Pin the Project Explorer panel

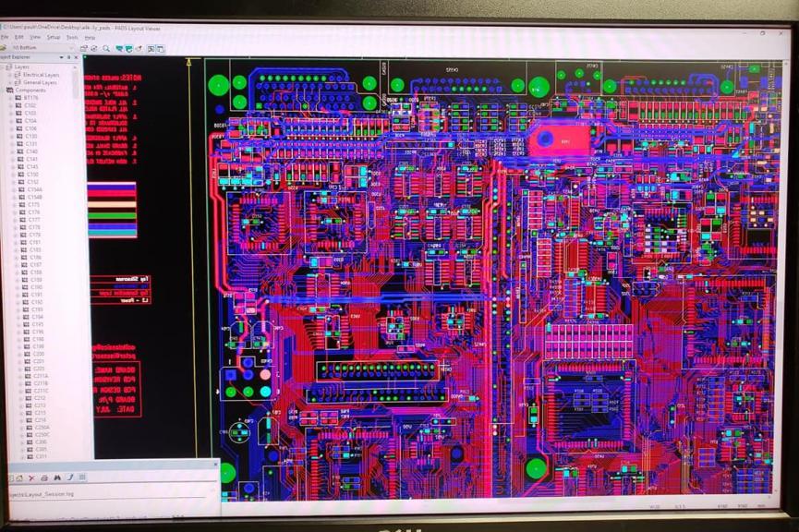68,57
